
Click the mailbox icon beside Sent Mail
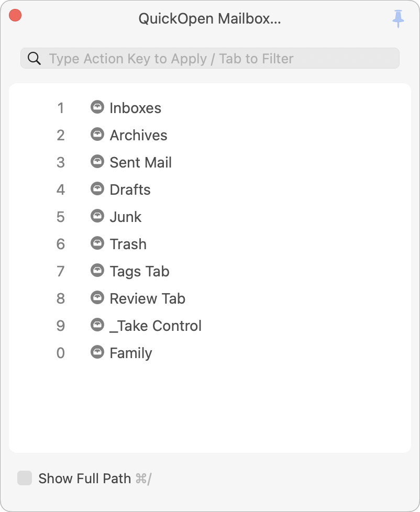97,162
